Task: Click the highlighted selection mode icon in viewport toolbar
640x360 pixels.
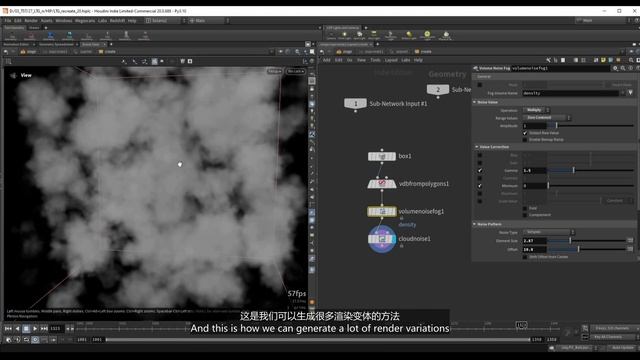Action: pyautogui.click(x=155, y=61)
